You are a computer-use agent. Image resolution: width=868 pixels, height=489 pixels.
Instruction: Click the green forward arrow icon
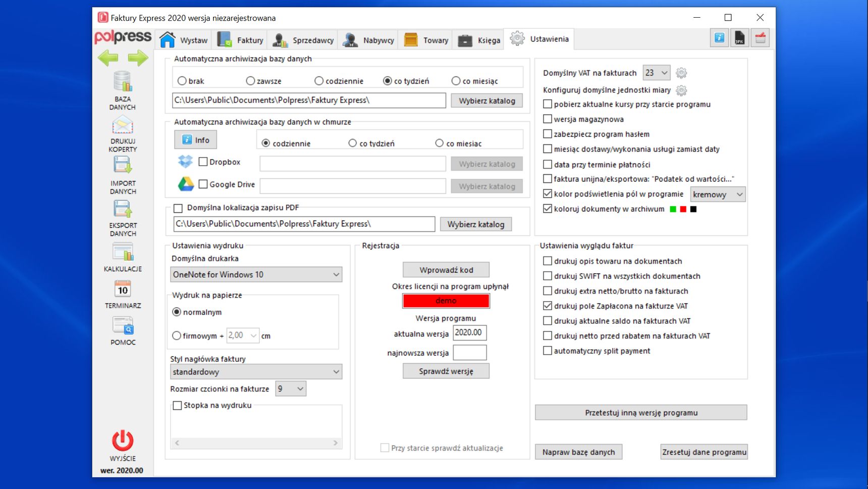click(138, 58)
